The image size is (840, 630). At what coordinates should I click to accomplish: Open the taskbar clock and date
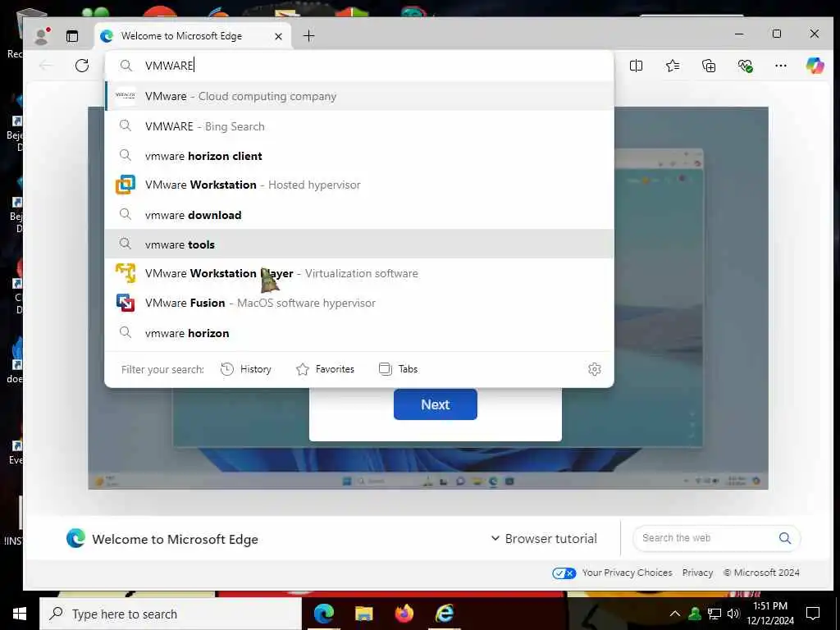(770, 614)
